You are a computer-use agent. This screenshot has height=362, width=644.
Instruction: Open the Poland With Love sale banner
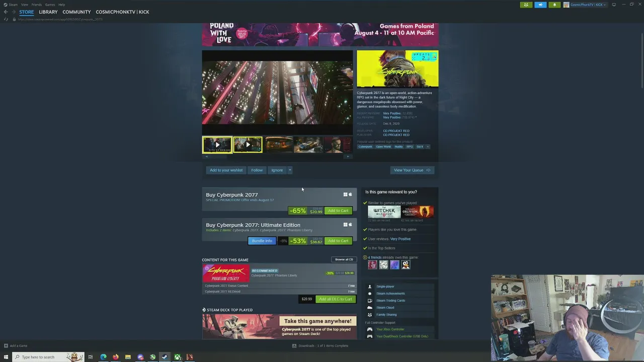tap(320, 35)
